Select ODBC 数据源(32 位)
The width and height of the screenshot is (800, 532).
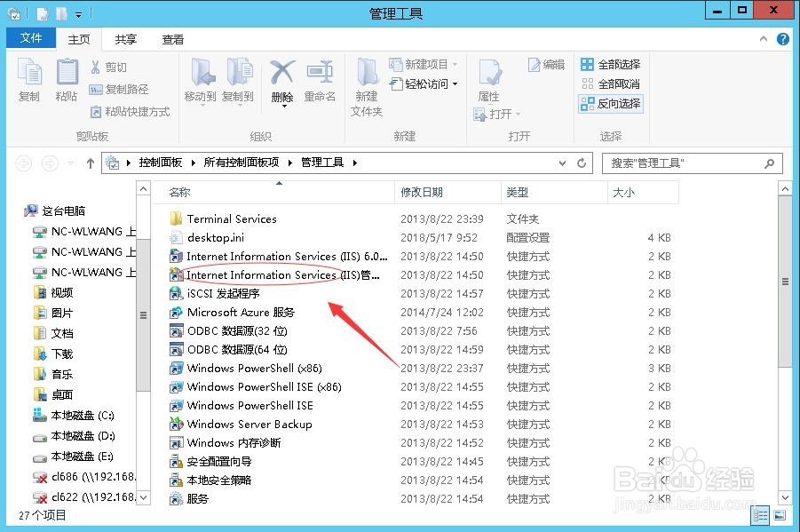pyautogui.click(x=228, y=331)
